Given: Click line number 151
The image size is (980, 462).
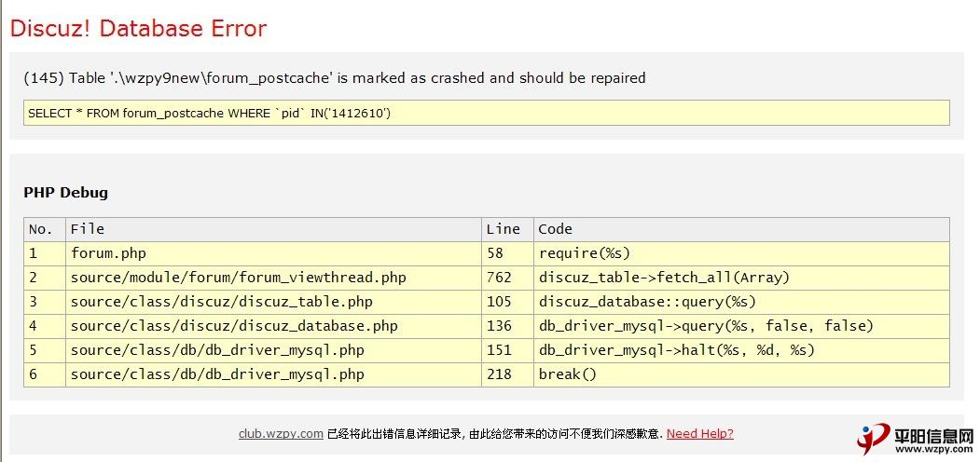Looking at the screenshot, I should point(507,350).
